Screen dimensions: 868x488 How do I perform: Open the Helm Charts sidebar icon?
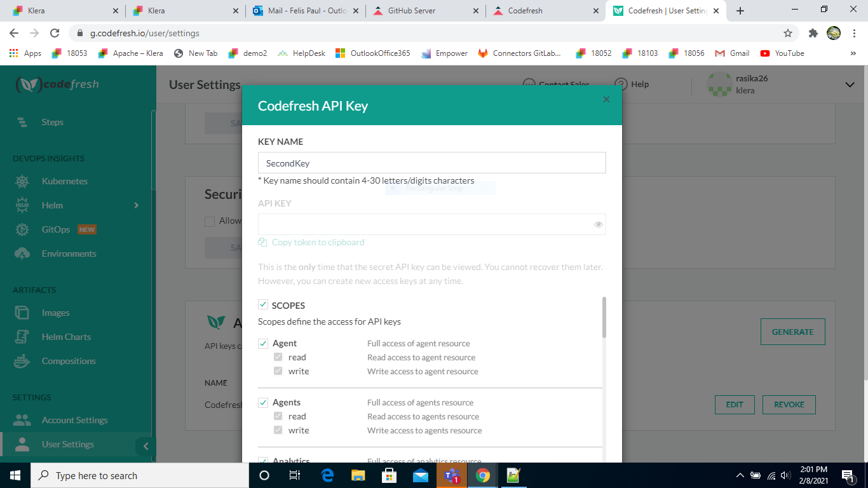coord(22,337)
